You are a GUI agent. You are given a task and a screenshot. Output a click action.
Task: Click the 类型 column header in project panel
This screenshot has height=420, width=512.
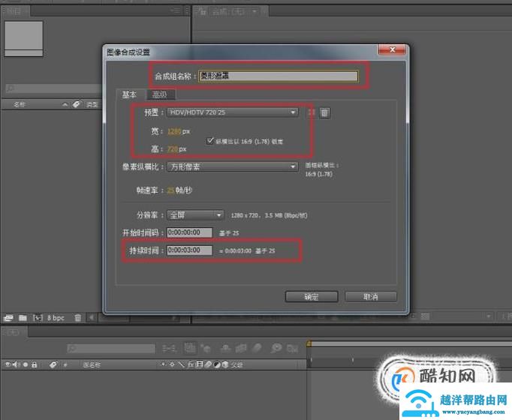point(92,105)
